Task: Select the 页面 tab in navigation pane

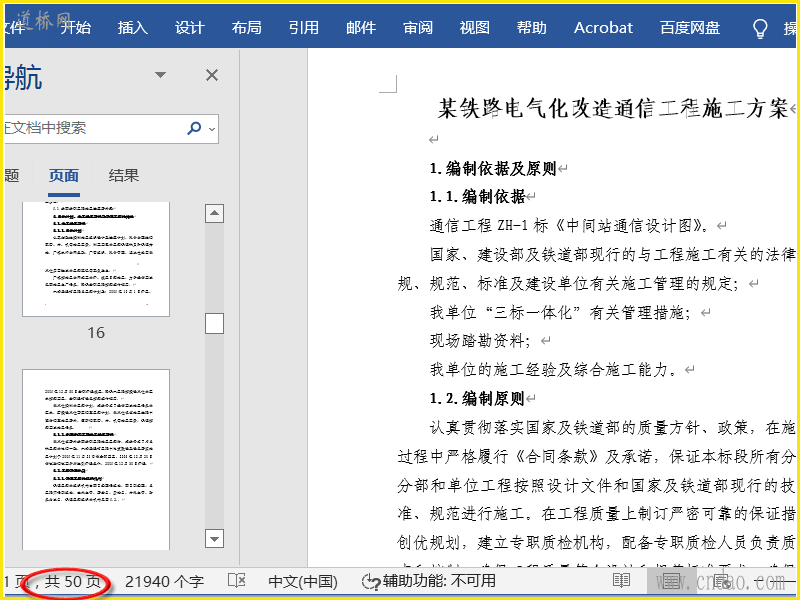Action: pos(64,176)
